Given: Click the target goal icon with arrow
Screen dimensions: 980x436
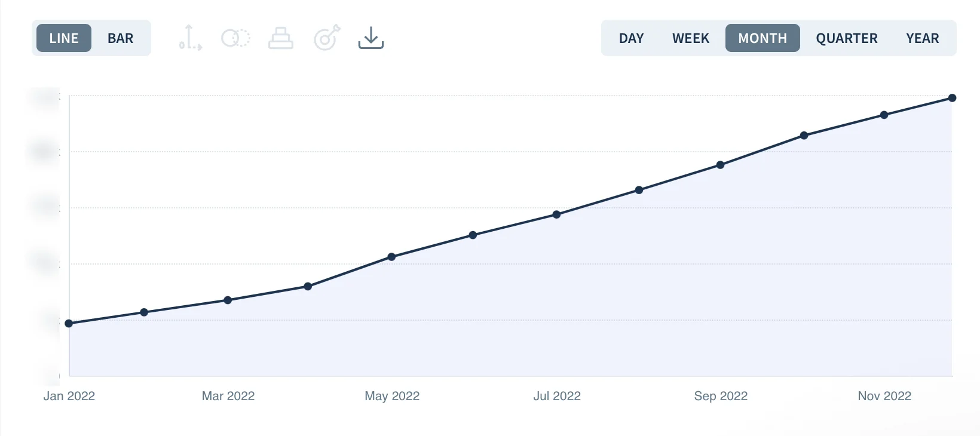Looking at the screenshot, I should pos(327,38).
